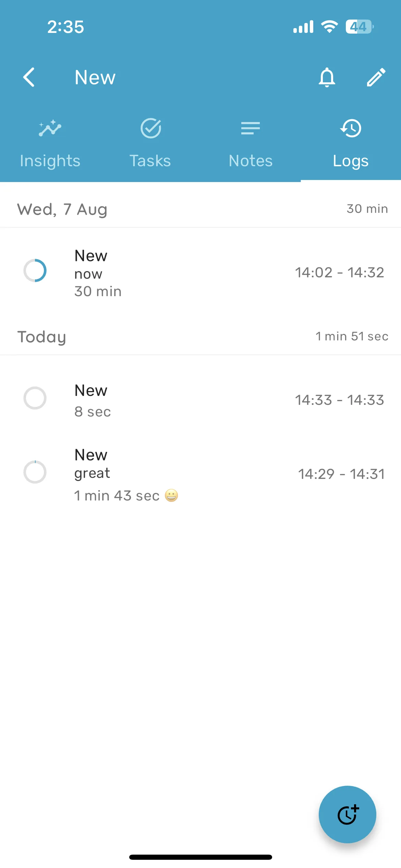Select the circle beside the 8 sec log
The height and width of the screenshot is (868, 401).
35,398
